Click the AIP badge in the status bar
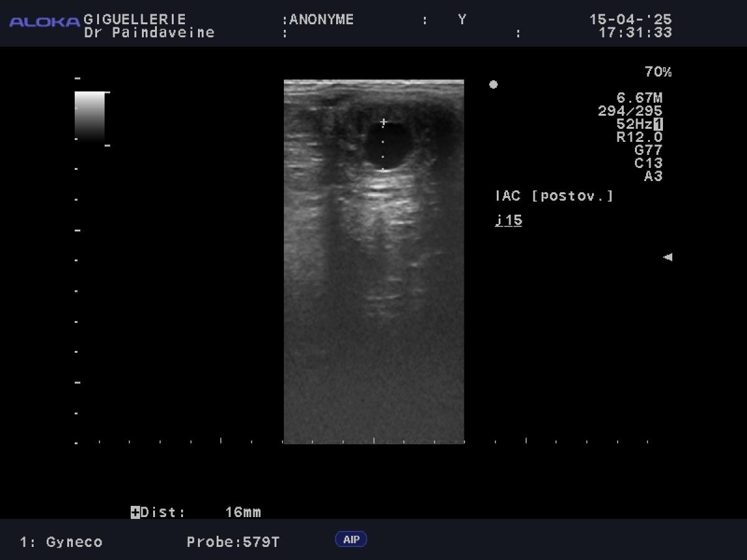Screen dimensions: 747x560 351,539
